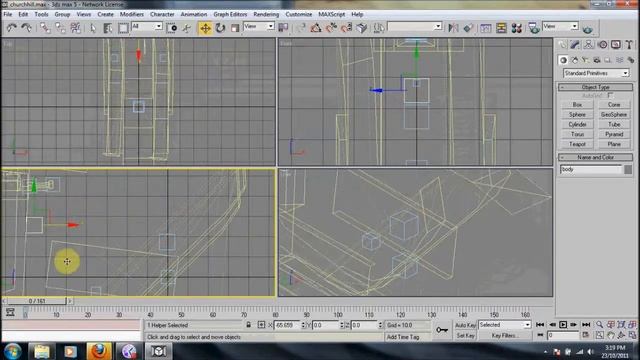
Task: Open the File menu
Action: tap(8, 14)
